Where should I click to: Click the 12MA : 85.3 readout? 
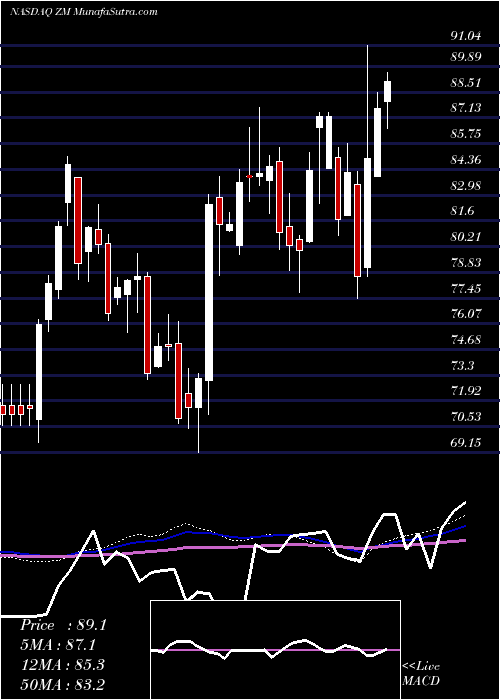click(x=62, y=665)
